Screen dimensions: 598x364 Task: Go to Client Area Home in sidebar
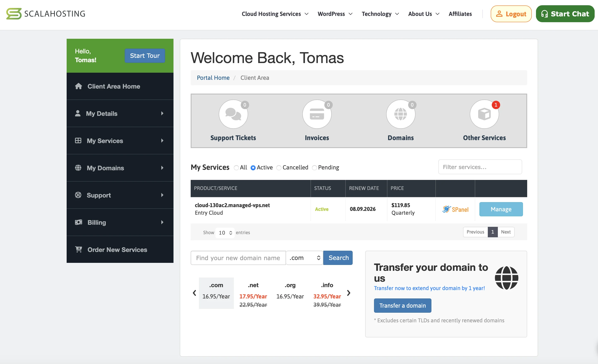pos(120,86)
